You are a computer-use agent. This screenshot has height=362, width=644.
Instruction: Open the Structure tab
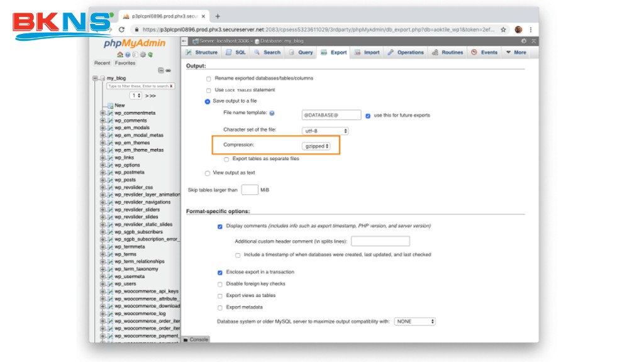tap(201, 52)
